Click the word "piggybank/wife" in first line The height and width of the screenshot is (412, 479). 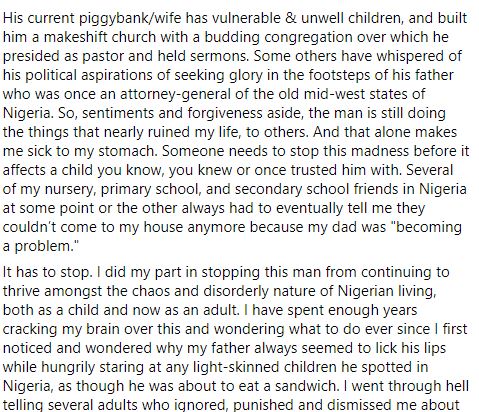pos(130,18)
